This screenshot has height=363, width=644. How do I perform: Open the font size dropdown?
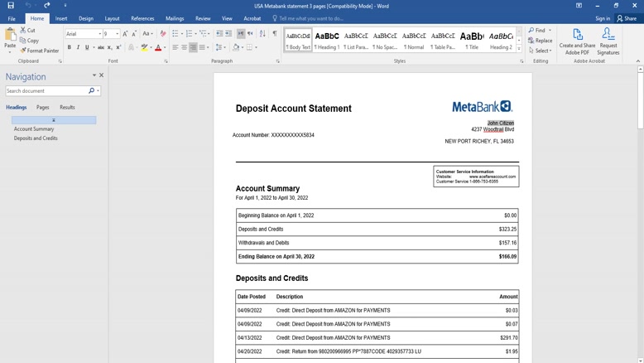pyautogui.click(x=117, y=34)
